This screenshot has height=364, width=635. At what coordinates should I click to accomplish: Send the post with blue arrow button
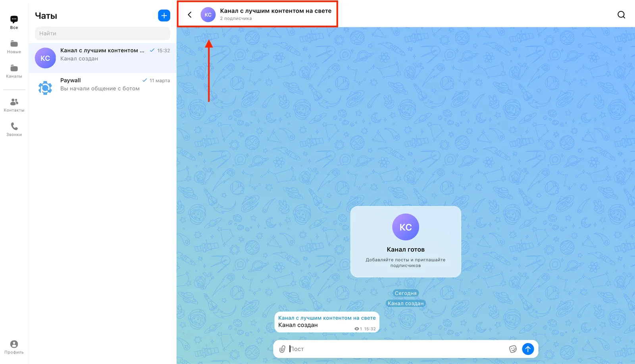tap(528, 349)
